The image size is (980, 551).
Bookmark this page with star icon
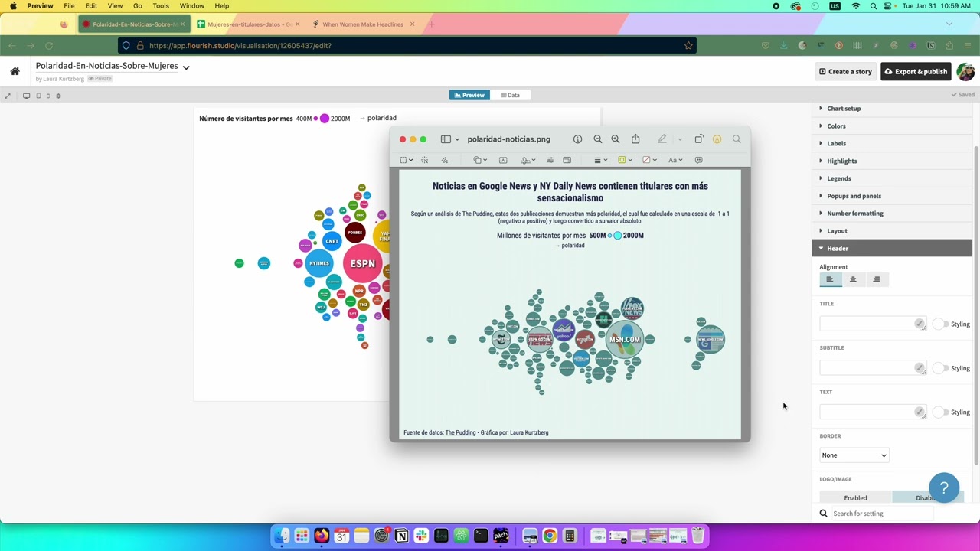688,45
